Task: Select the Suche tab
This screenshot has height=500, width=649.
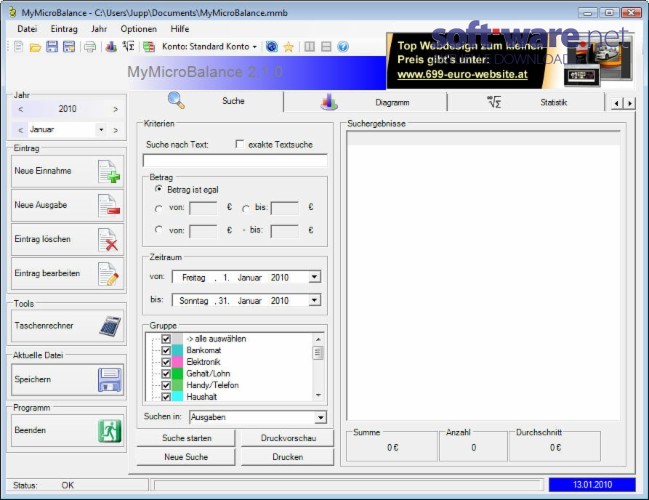Action: 206,101
